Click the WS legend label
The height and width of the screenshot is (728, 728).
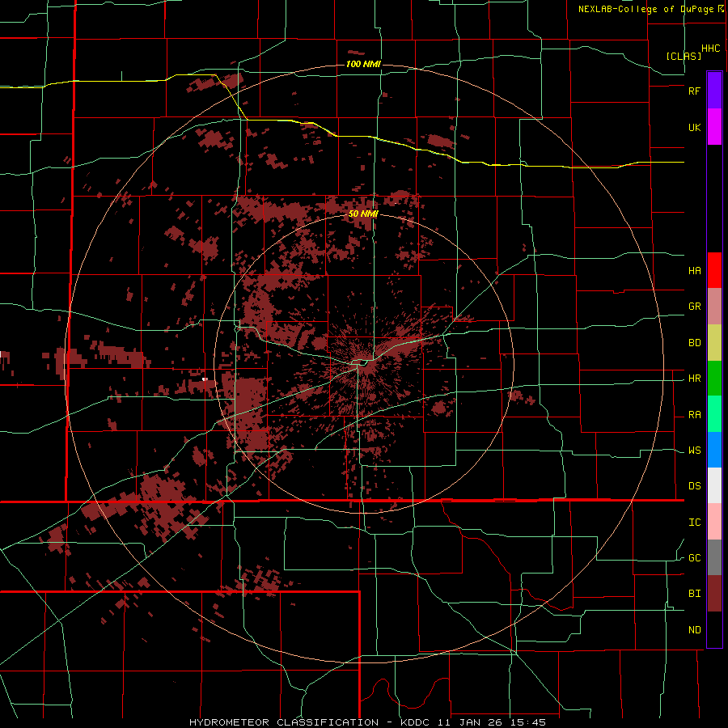point(694,451)
